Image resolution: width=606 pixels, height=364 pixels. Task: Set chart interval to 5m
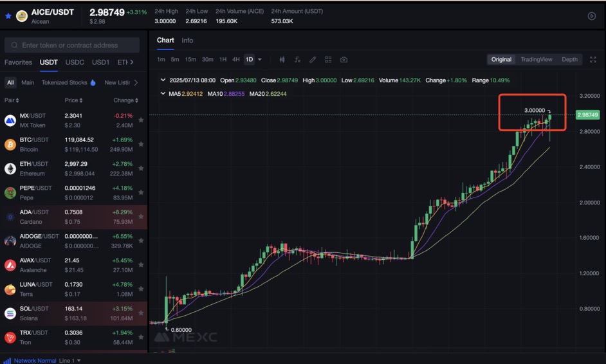175,60
